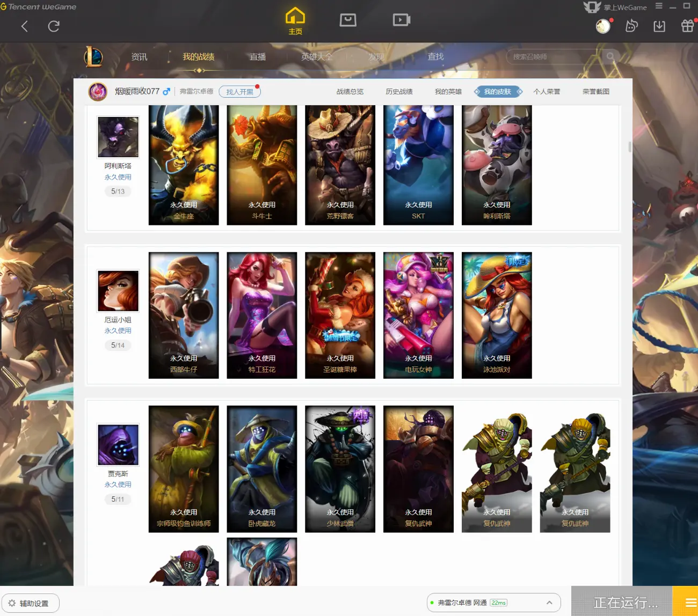Open the 特工狂花 skin card
698x616 pixels.
tap(262, 316)
